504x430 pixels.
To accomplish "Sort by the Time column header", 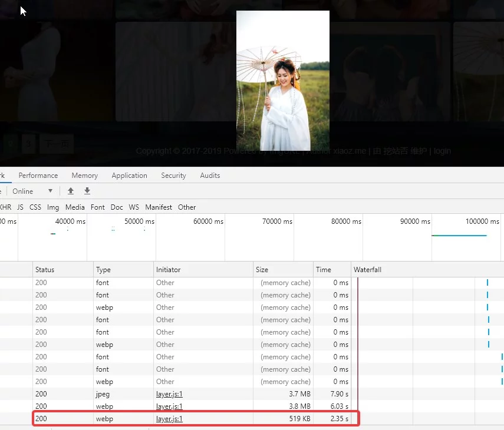I will tap(324, 270).
